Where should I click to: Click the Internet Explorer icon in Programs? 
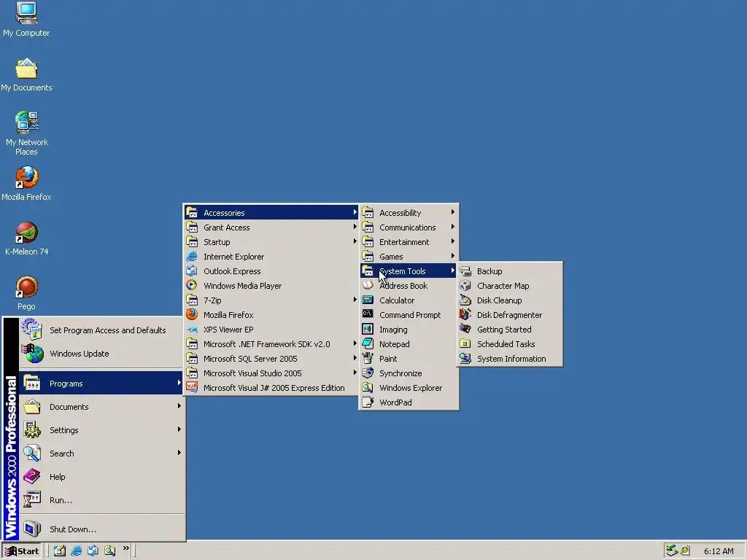click(x=192, y=256)
